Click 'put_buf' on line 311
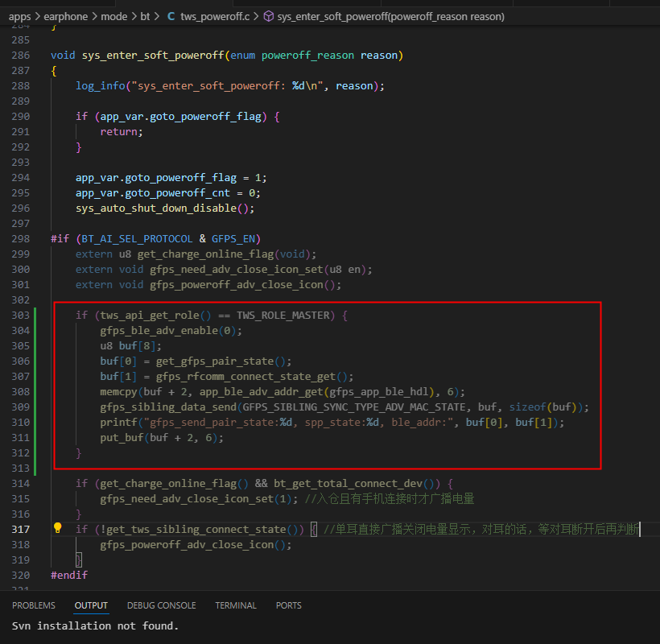The height and width of the screenshot is (644, 660). point(122,438)
